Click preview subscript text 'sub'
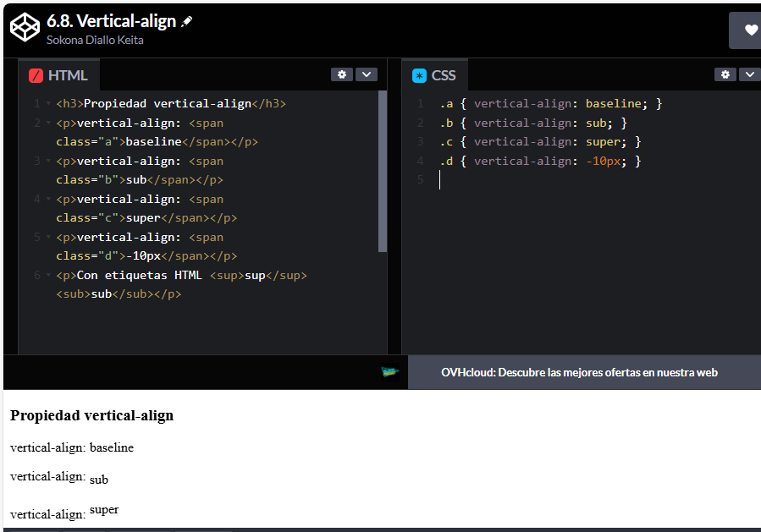Screen dimensions: 761x532 [99, 480]
